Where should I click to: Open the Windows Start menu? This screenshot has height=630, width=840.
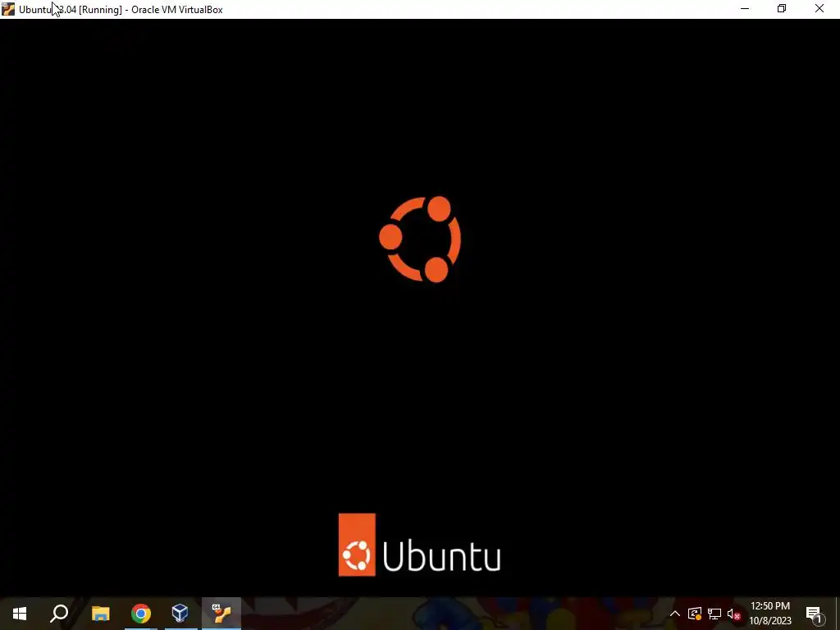[20, 614]
